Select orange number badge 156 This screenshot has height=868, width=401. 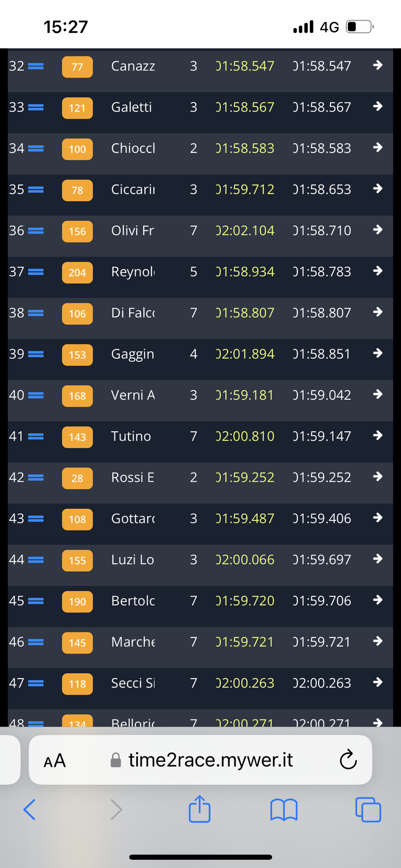click(77, 231)
